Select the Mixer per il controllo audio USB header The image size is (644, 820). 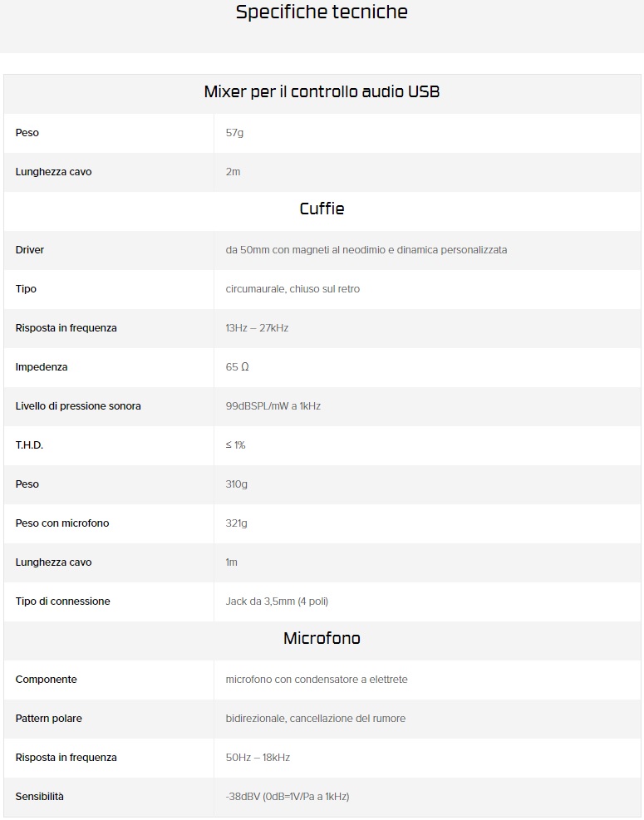322,92
